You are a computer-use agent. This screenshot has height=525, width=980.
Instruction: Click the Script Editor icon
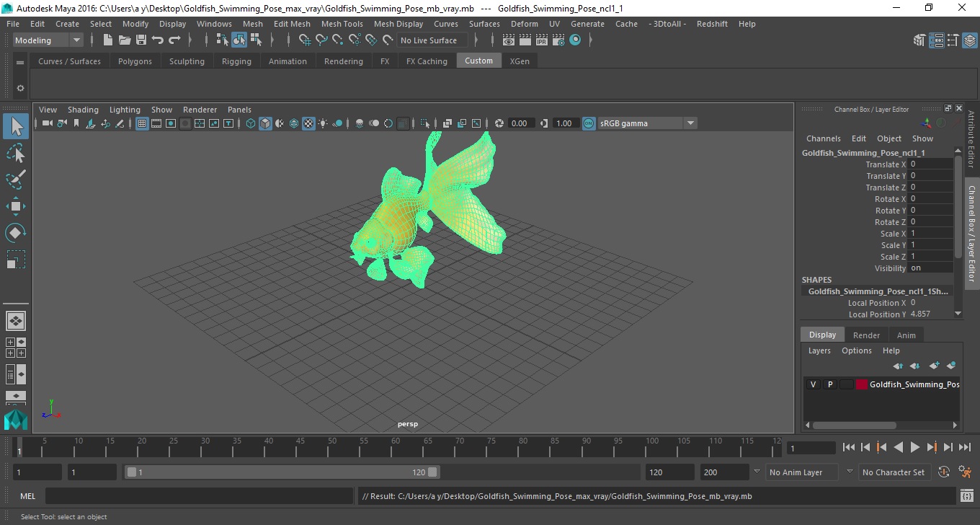(967, 496)
